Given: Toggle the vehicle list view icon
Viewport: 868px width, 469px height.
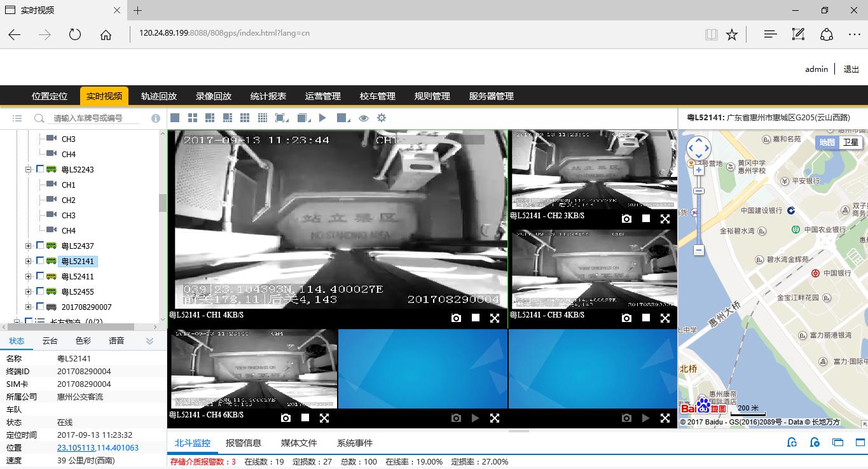Looking at the screenshot, I should tap(17, 118).
